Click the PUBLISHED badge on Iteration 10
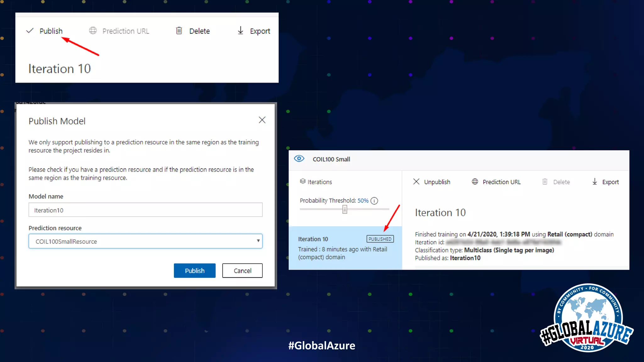This screenshot has height=362, width=644. click(x=380, y=239)
